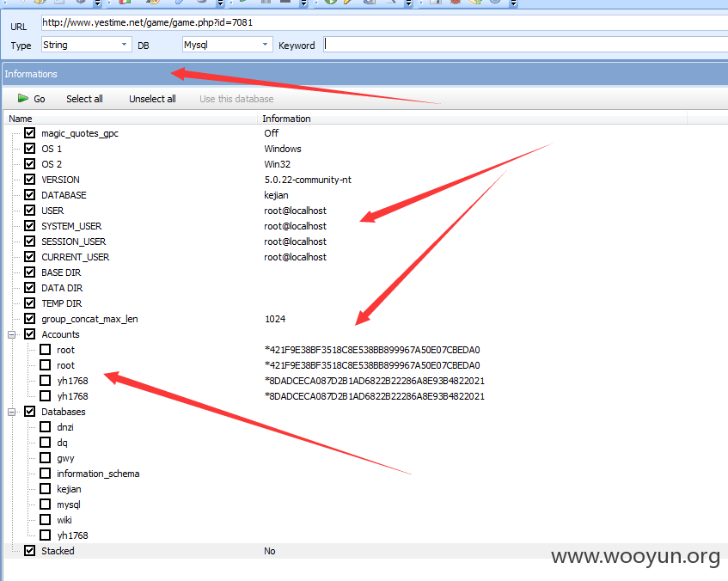
Task: Uncheck the BASE DIR checkbox
Action: click(30, 272)
